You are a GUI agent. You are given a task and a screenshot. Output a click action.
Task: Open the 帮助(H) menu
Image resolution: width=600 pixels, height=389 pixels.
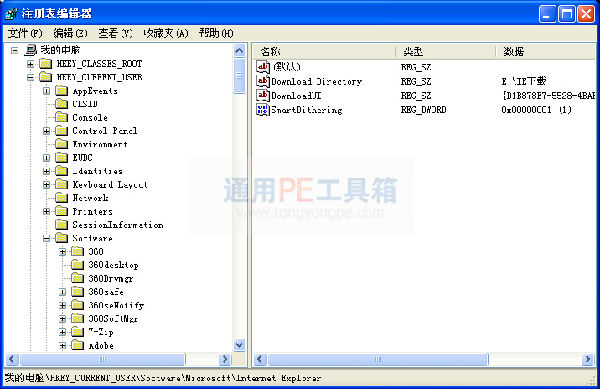pyautogui.click(x=216, y=34)
